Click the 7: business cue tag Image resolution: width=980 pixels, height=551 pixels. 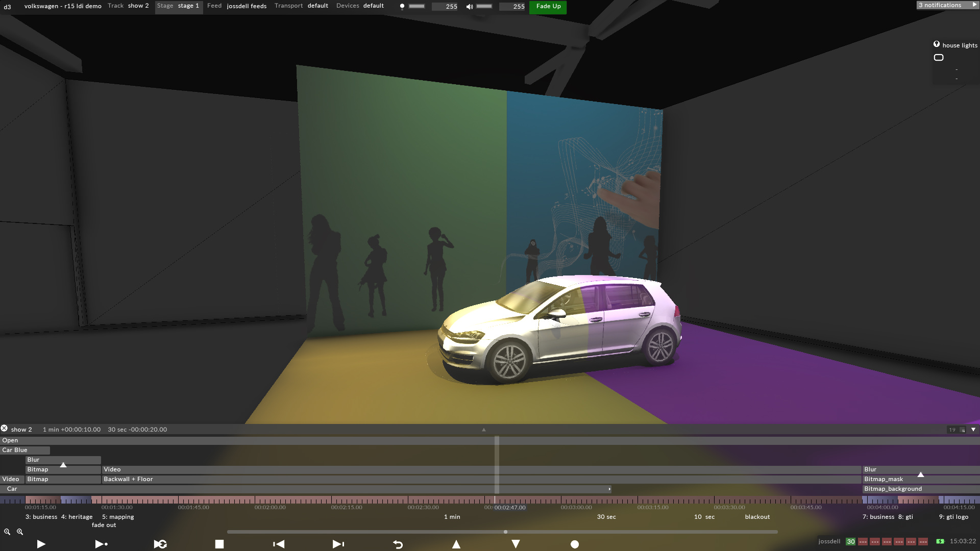click(x=878, y=517)
